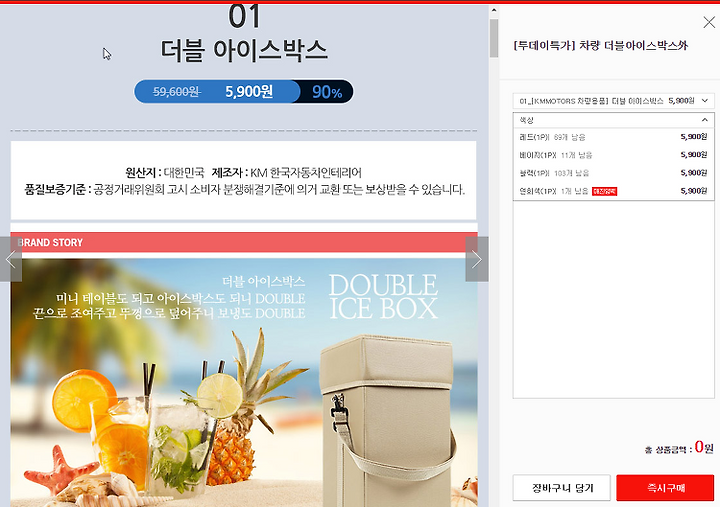Screen dimensions: 720x507
Task: Click the 90% discount price badge
Action: click(327, 92)
